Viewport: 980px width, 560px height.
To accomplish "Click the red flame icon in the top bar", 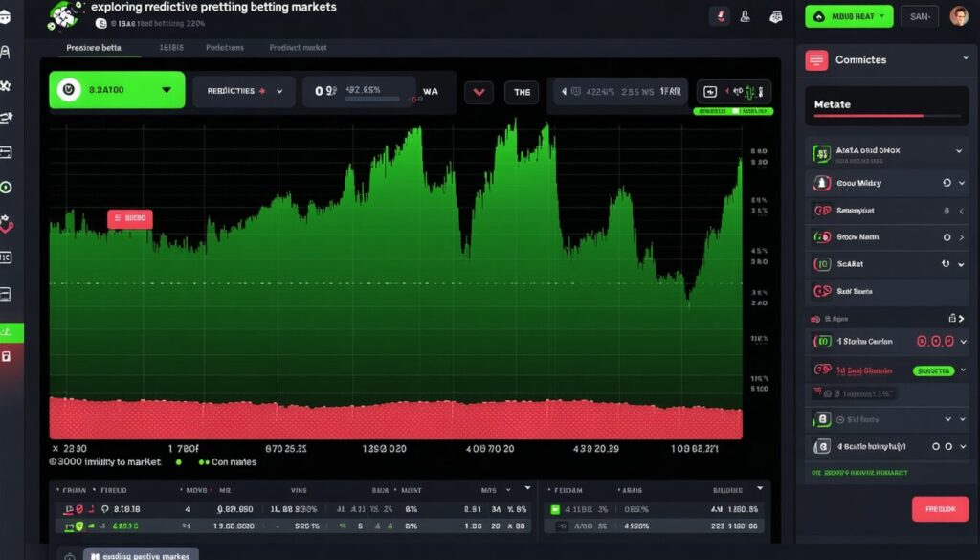I will tap(720, 16).
